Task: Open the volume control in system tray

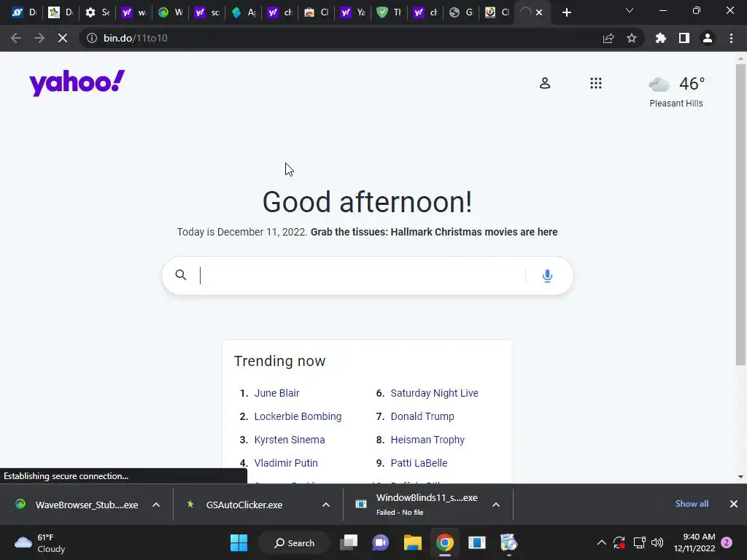Action: pos(657,542)
